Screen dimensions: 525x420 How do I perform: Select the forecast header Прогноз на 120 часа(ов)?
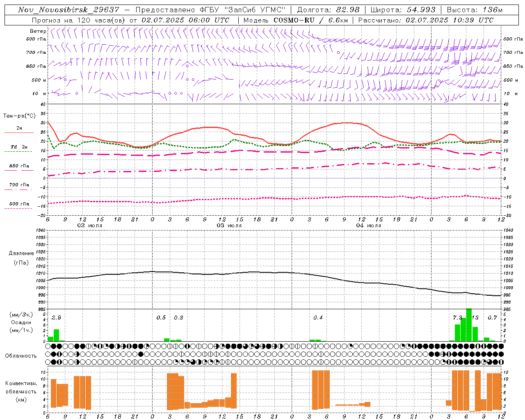point(79,20)
